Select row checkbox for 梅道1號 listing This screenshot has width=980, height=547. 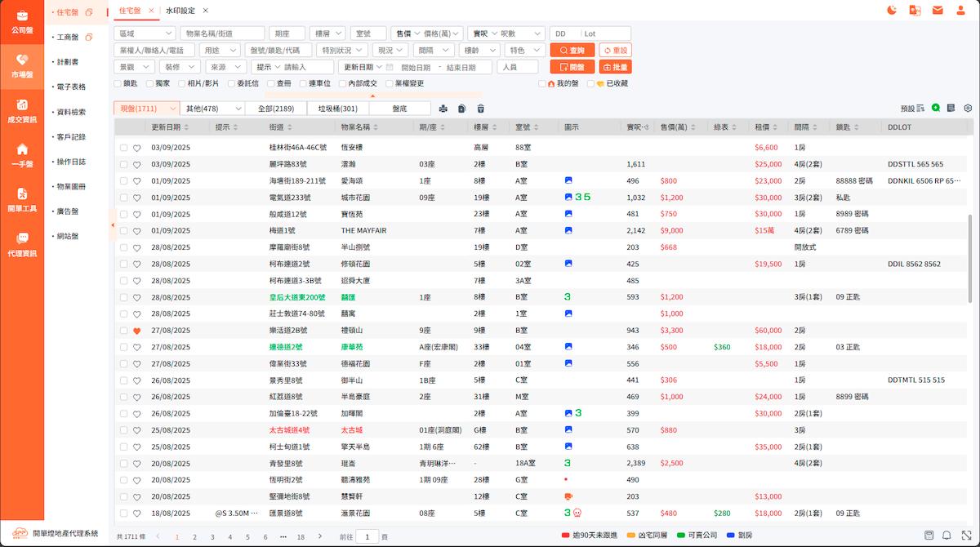(123, 231)
